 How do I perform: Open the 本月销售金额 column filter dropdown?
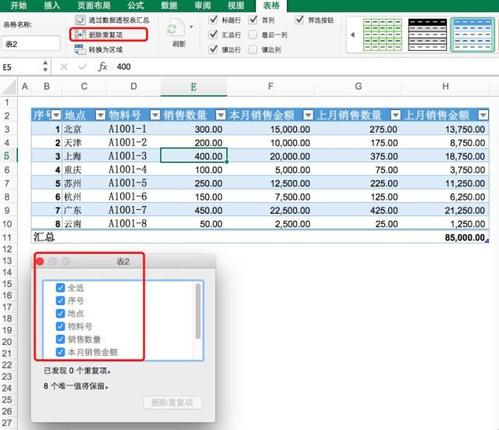coord(308,115)
